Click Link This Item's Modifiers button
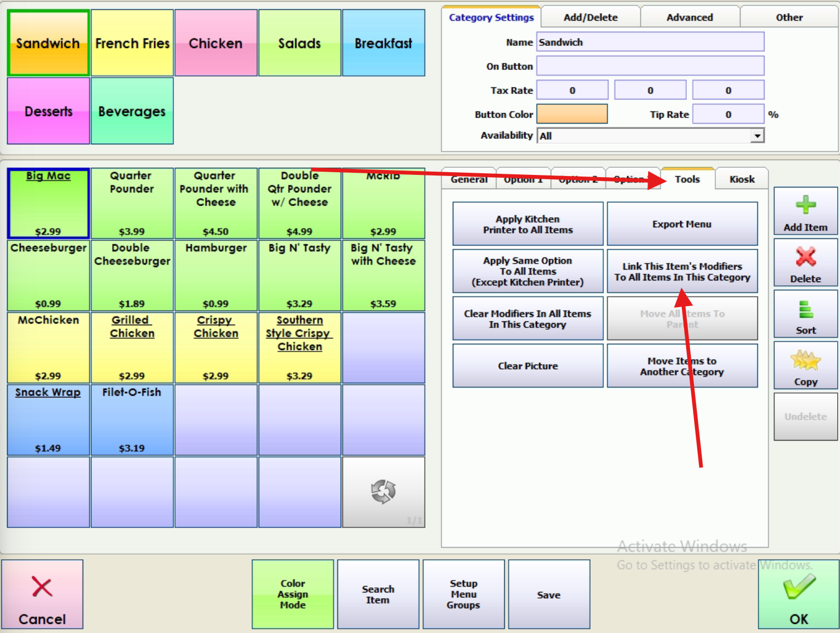840x633 pixels. tap(682, 271)
